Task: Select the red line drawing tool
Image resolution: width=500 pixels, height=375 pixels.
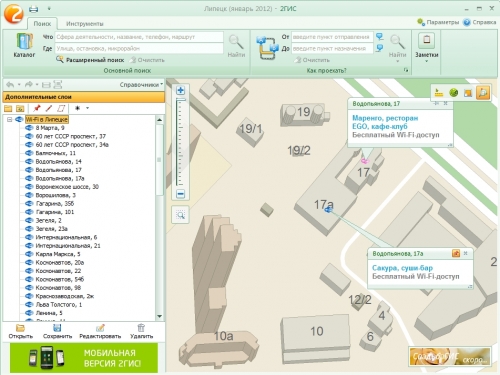Action: click(49, 108)
